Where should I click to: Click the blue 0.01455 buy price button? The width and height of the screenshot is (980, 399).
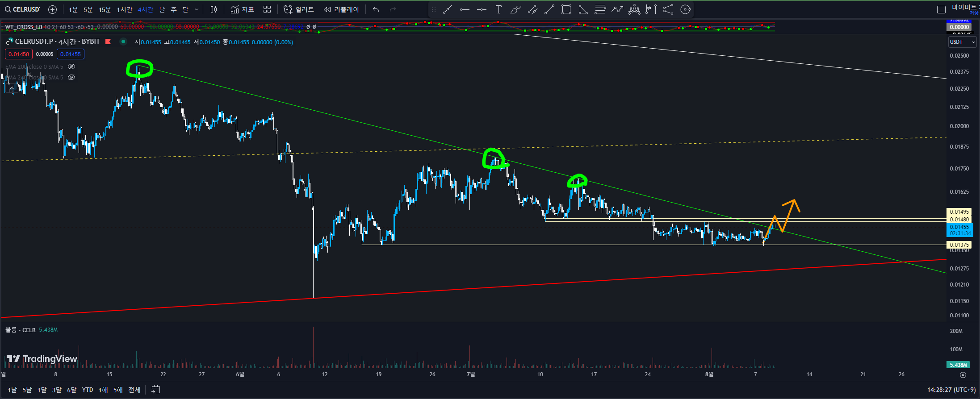(x=71, y=54)
